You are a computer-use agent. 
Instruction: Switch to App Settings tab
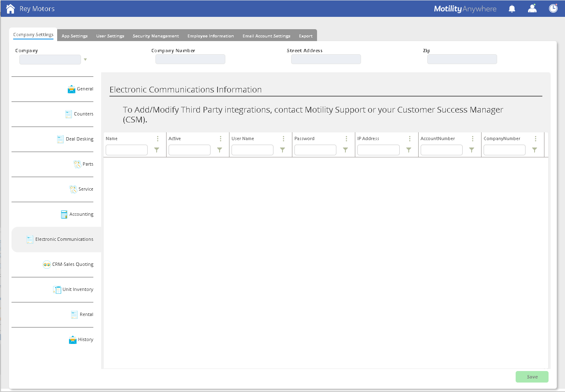pos(74,36)
